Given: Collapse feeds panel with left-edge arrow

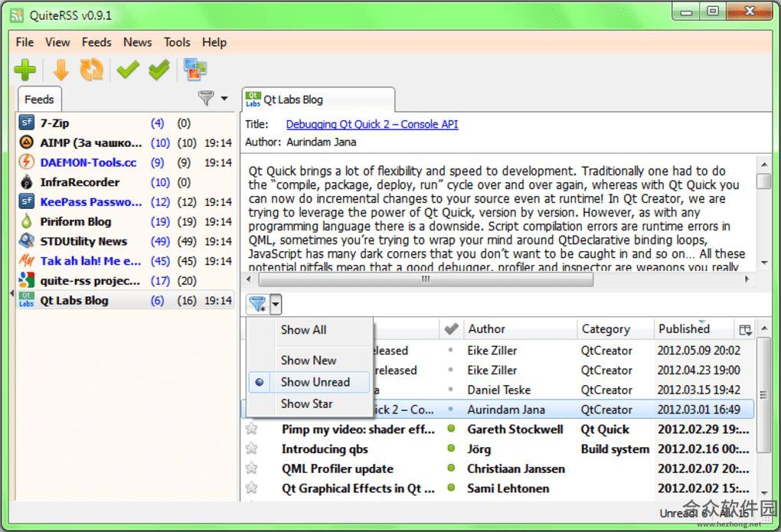Looking at the screenshot, I should tap(11, 293).
